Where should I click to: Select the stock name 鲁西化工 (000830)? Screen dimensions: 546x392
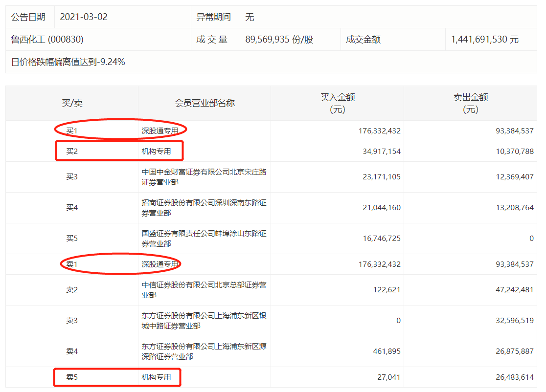(47, 40)
